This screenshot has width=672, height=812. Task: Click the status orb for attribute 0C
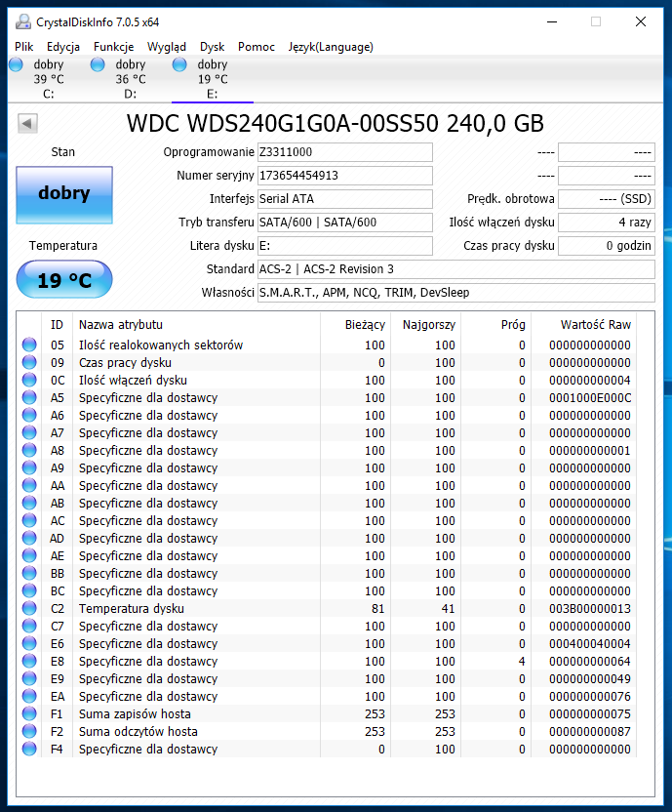point(29,380)
